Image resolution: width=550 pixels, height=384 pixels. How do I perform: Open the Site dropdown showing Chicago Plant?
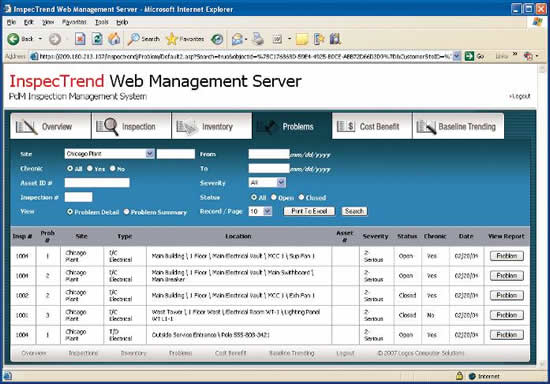[109, 154]
